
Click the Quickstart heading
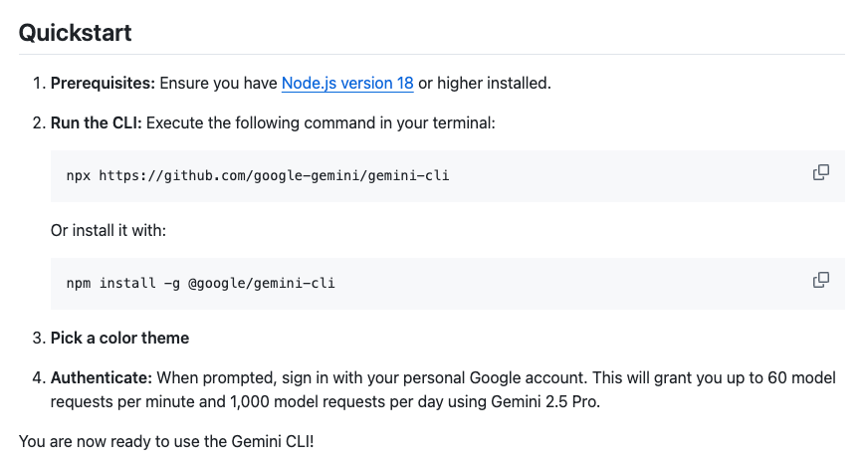76,33
